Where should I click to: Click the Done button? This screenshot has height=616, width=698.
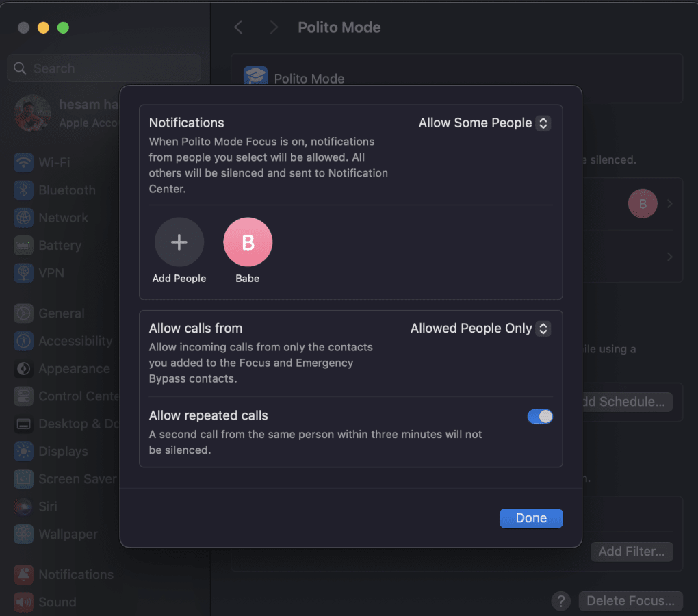[531, 518]
